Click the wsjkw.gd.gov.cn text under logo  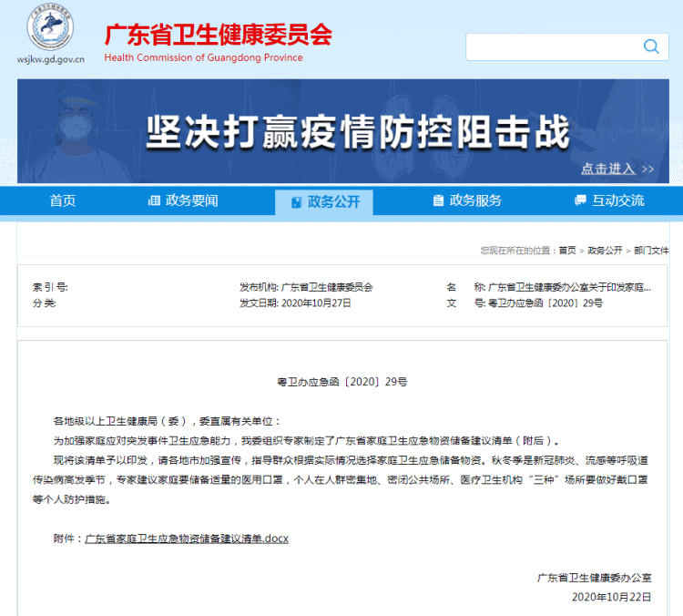coord(51,60)
